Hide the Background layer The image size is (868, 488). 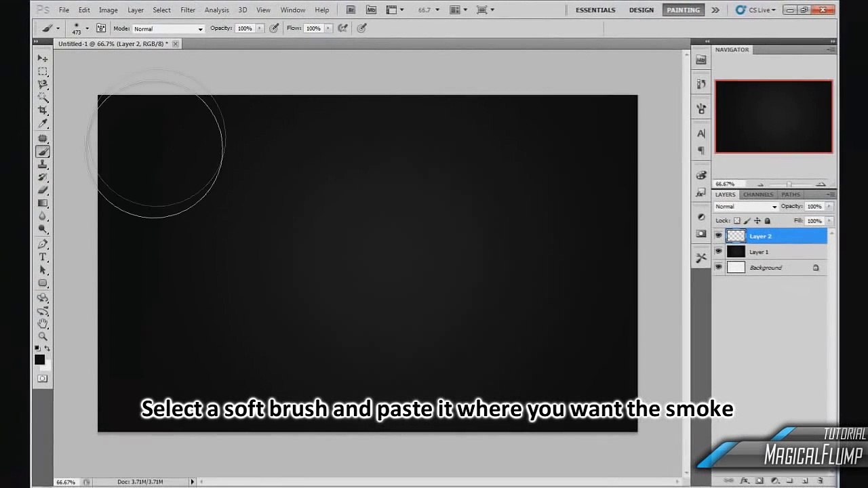(x=719, y=267)
